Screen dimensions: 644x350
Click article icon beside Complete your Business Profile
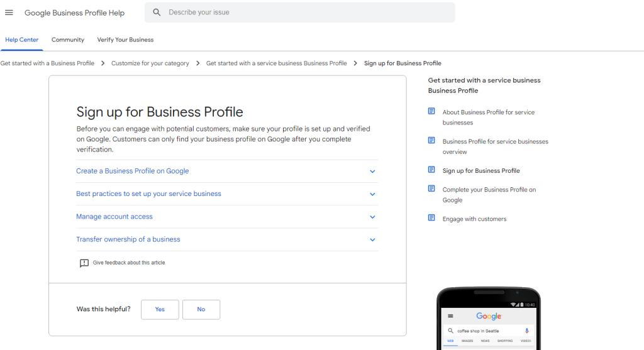431,189
